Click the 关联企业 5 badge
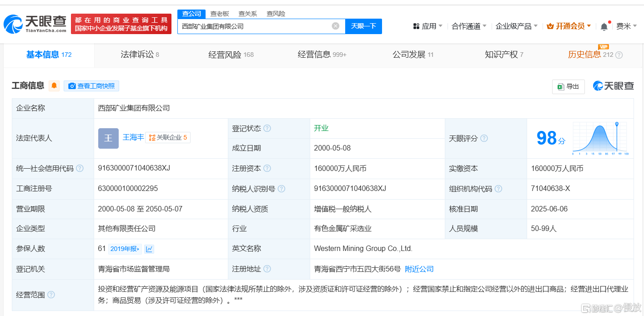This screenshot has height=316, width=644. pos(168,137)
